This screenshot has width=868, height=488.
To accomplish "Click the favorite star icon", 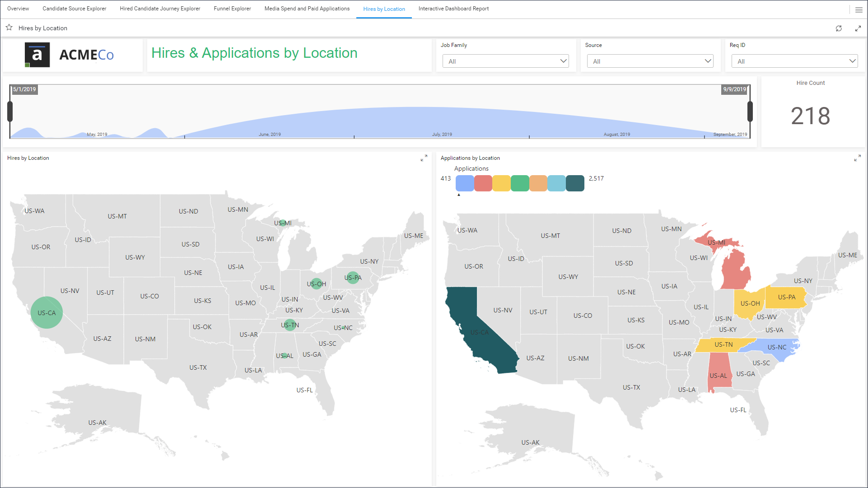I will [x=9, y=28].
